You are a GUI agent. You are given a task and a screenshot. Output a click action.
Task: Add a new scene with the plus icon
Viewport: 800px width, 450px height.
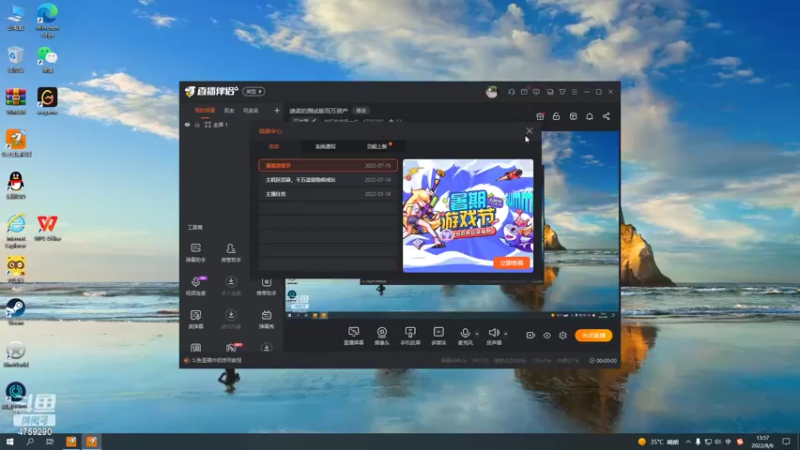click(277, 110)
